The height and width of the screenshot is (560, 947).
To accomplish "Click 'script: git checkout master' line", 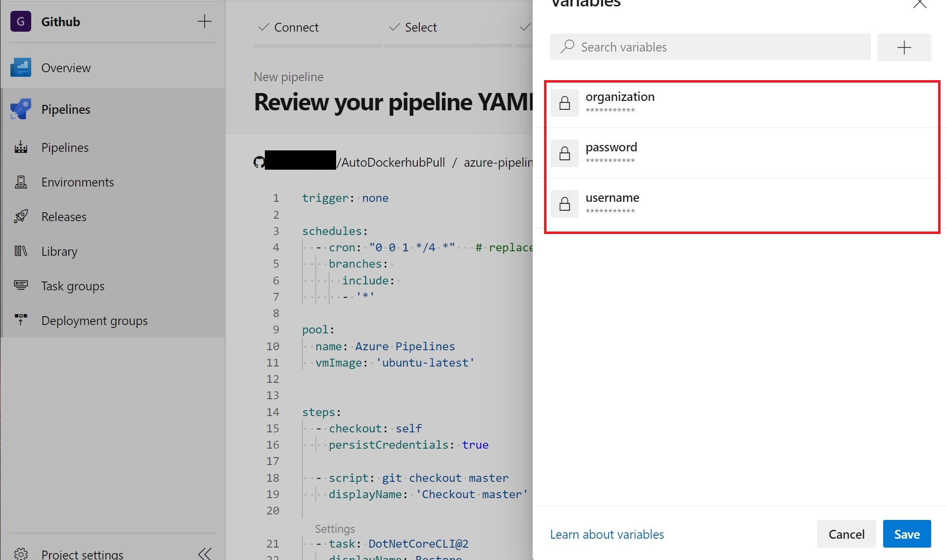I will tap(412, 478).
